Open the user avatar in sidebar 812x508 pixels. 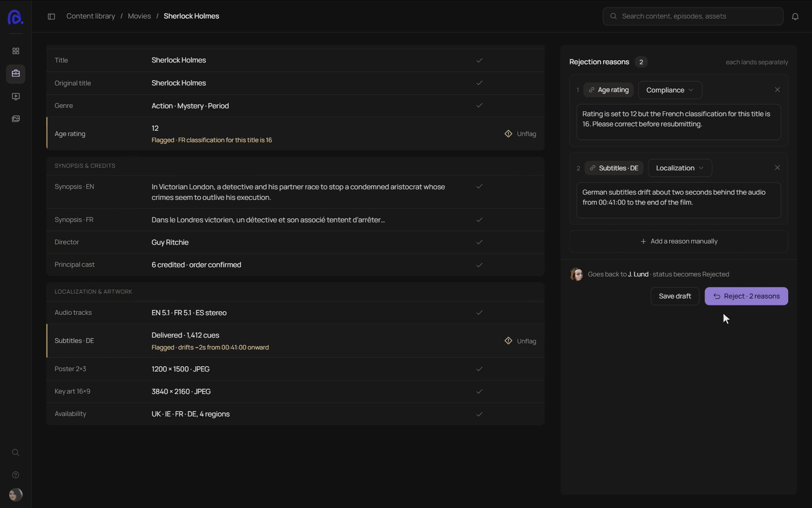click(15, 495)
